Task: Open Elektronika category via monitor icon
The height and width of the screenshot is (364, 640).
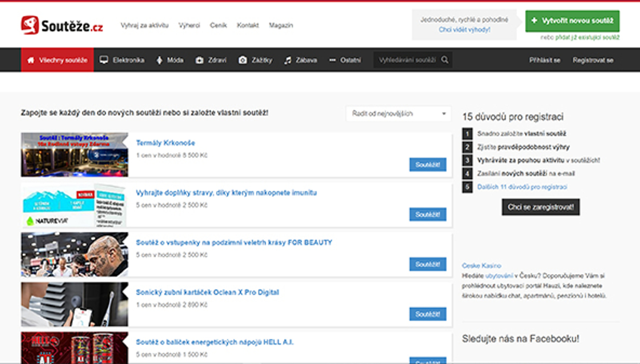Action: pos(103,60)
